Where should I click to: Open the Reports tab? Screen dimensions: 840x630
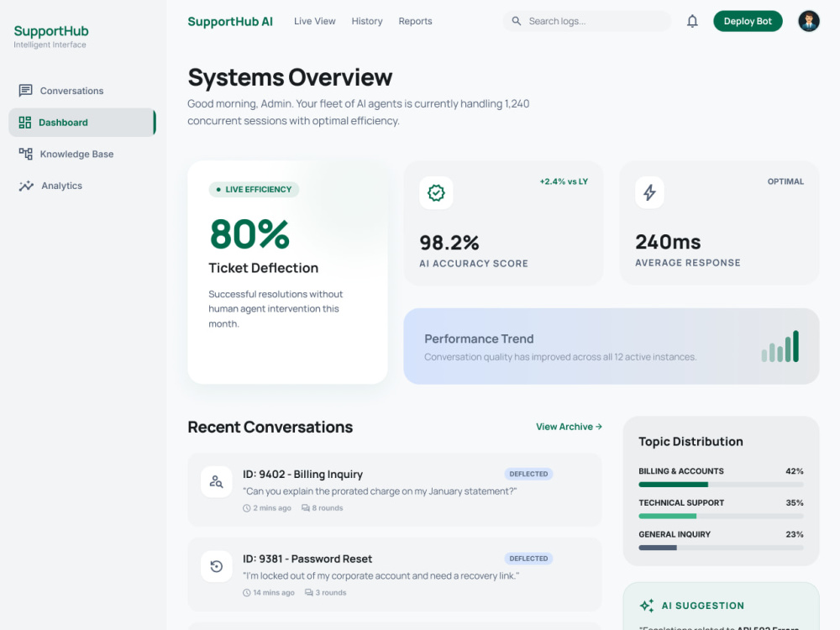(415, 22)
